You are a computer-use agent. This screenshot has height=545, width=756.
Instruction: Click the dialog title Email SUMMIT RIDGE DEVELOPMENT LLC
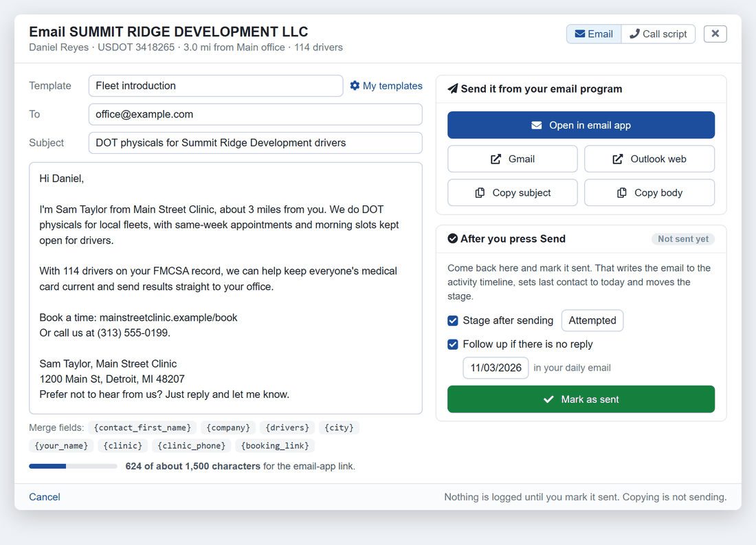tap(168, 32)
